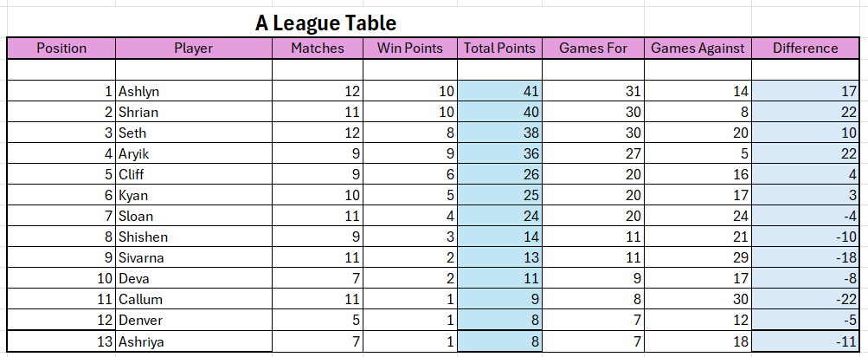Click Ashlyn's Total Points value 41
This screenshot has width=868, height=357.
tap(500, 91)
